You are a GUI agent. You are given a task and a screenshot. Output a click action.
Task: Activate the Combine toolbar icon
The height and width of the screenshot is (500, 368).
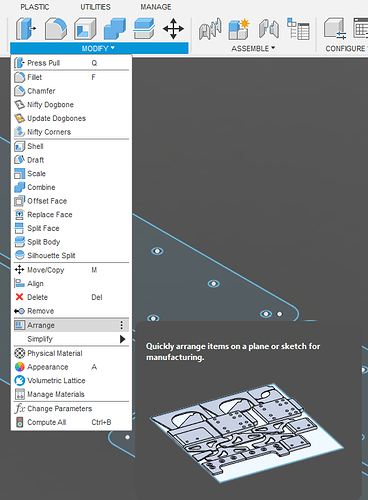[x=115, y=29]
